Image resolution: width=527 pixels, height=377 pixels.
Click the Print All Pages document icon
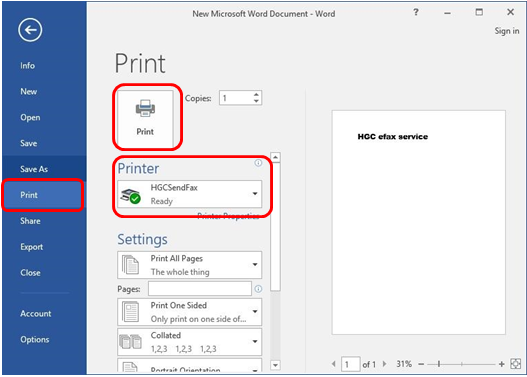(x=130, y=265)
